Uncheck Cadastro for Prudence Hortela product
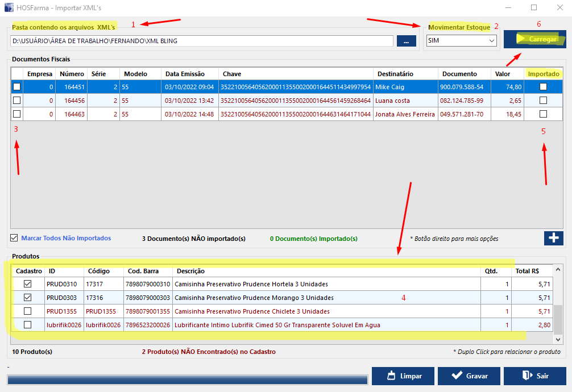 pyautogui.click(x=27, y=284)
